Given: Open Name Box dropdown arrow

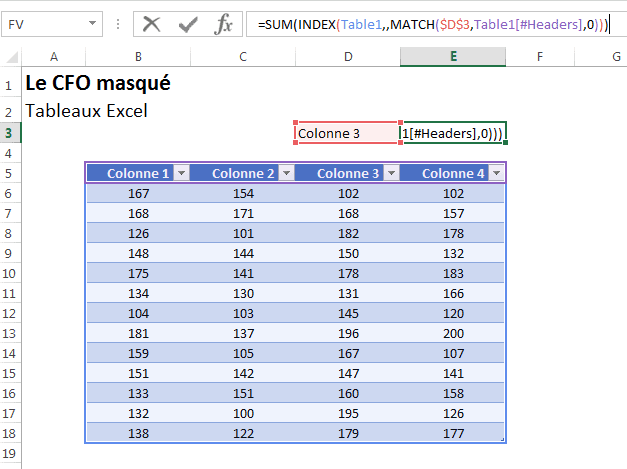Looking at the screenshot, I should pos(93,24).
